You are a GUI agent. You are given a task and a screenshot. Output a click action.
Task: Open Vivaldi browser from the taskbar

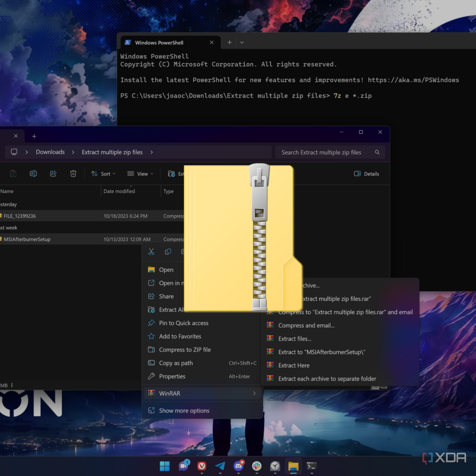pos(202,466)
